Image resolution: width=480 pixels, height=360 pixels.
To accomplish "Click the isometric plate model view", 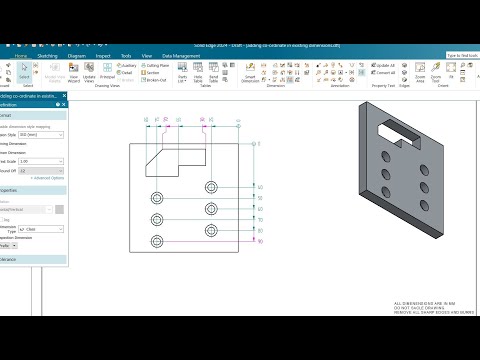I will coord(401,170).
